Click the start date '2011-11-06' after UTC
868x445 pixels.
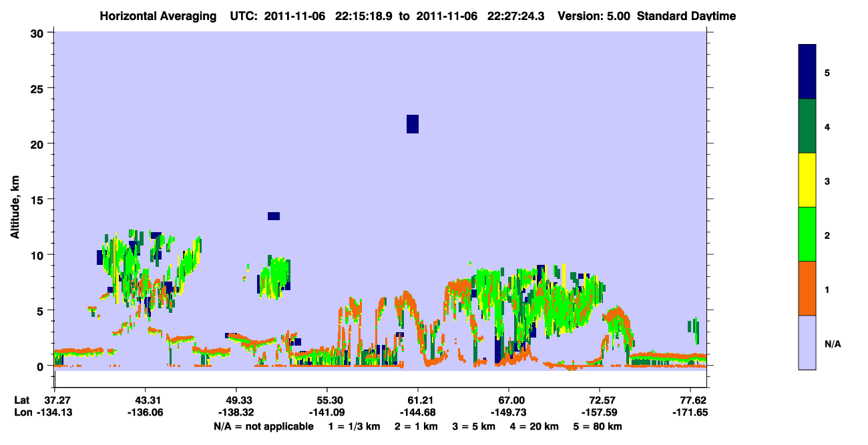pos(294,16)
